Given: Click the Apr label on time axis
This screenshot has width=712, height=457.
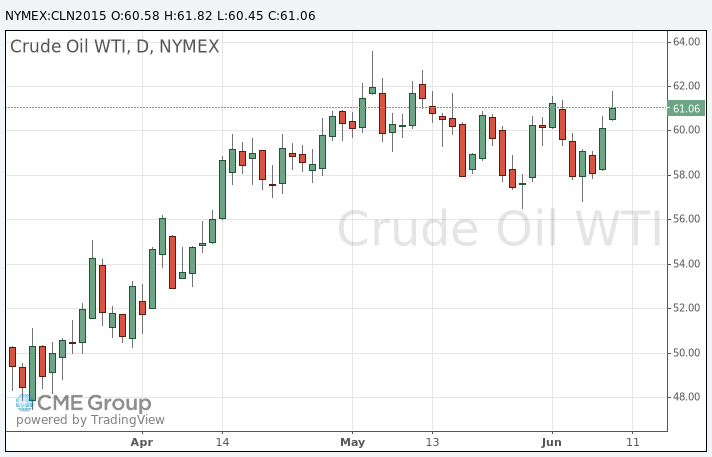Looking at the screenshot, I should coord(143,441).
